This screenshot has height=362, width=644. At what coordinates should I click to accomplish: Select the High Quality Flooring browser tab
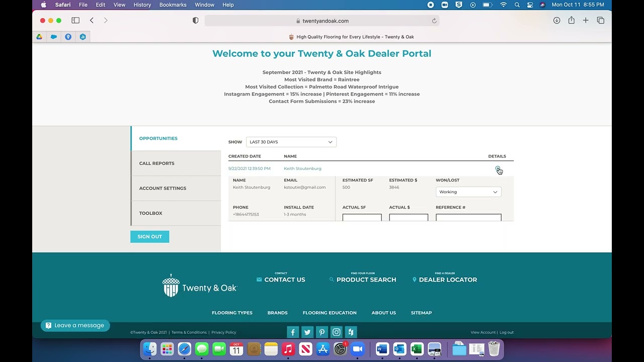coord(351,37)
